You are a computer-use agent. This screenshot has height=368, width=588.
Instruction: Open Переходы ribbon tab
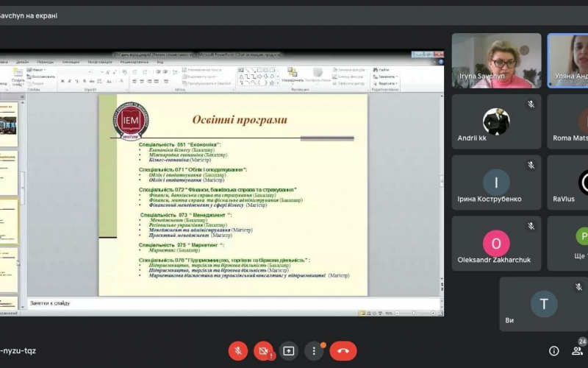click(46, 62)
